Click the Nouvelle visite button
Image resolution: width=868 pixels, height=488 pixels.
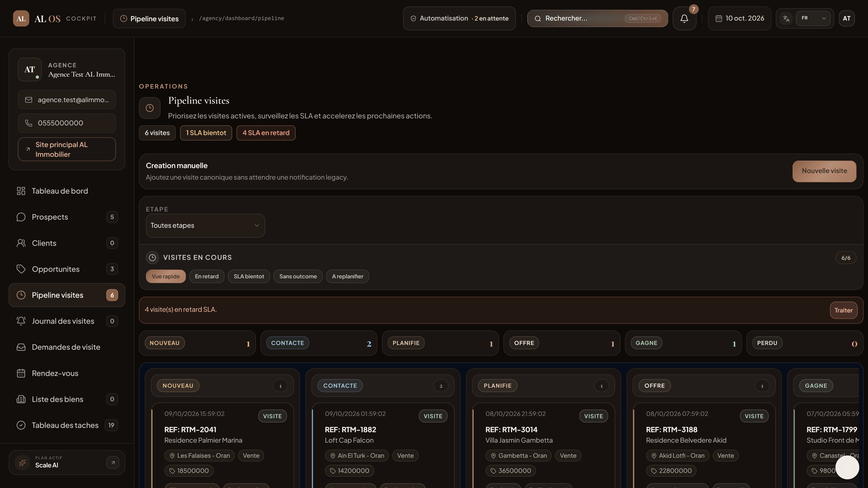[824, 171]
